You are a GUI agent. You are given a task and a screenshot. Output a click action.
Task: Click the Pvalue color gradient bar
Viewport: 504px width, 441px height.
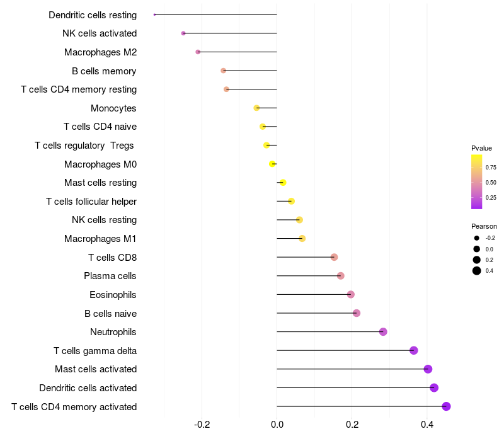477,181
